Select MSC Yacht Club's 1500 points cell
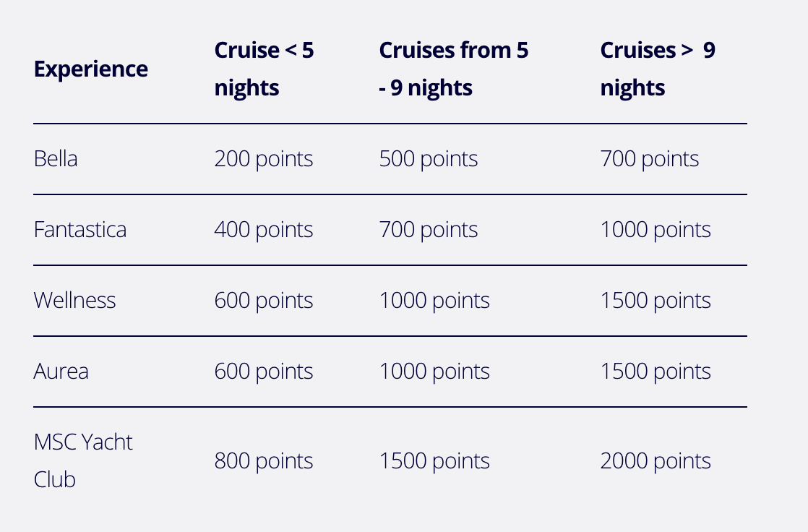Image resolution: width=808 pixels, height=532 pixels. [x=434, y=461]
